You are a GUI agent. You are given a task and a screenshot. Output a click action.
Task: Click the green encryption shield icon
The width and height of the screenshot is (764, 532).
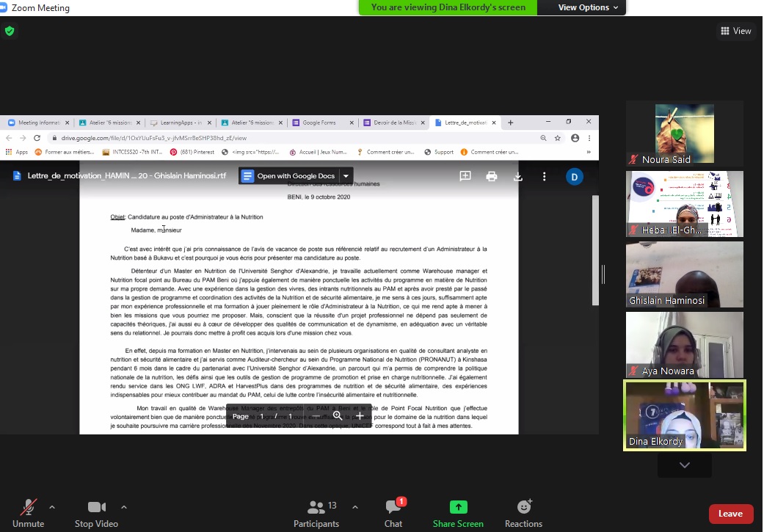10,31
